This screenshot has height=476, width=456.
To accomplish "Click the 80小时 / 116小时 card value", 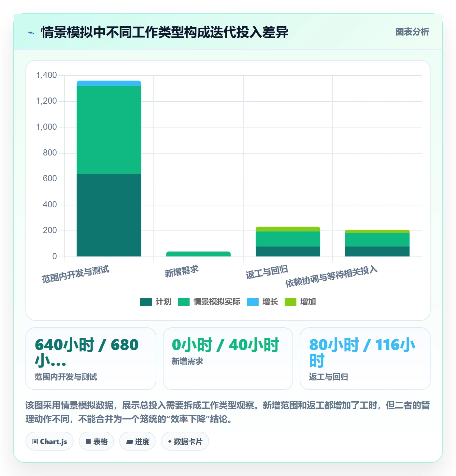I will pos(362,353).
